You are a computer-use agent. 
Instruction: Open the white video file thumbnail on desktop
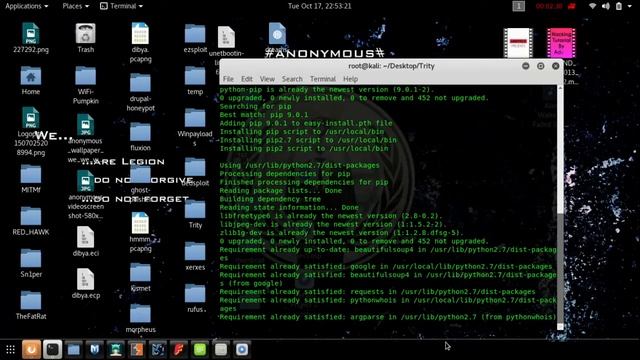tap(518, 43)
